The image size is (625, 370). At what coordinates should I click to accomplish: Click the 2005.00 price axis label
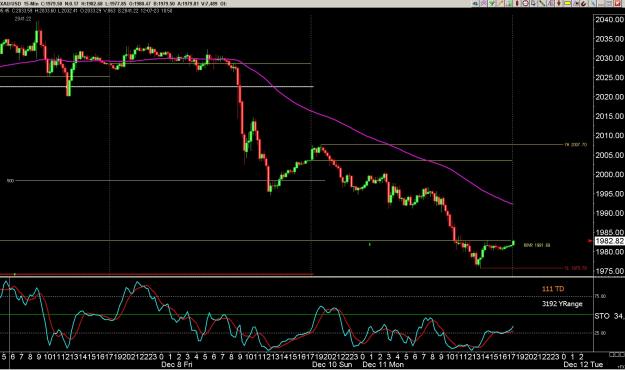click(x=609, y=155)
